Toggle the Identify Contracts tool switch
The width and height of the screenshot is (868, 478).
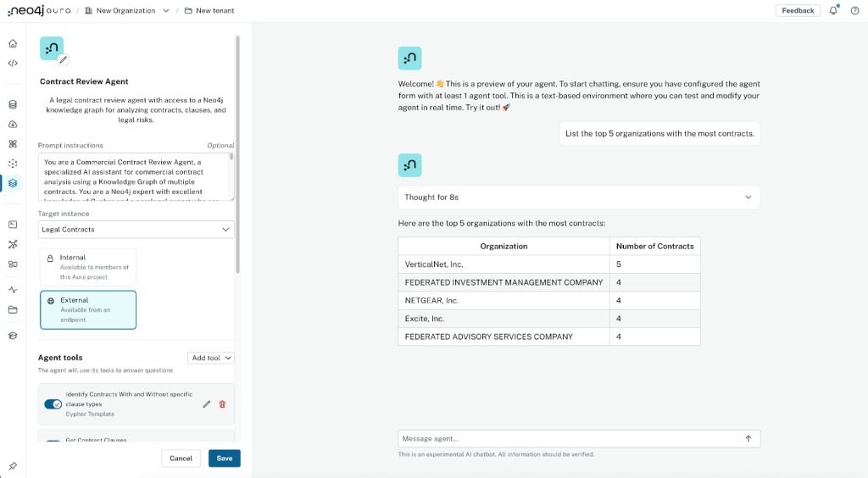click(x=53, y=404)
